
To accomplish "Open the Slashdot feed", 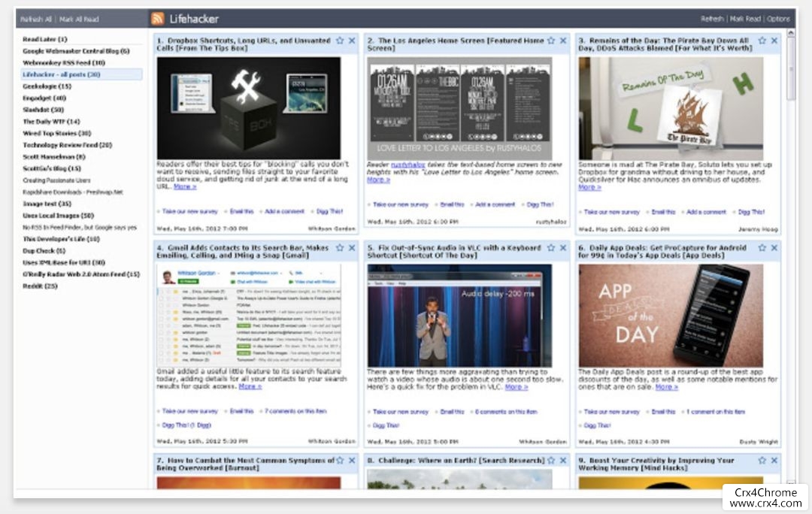I will (43, 110).
